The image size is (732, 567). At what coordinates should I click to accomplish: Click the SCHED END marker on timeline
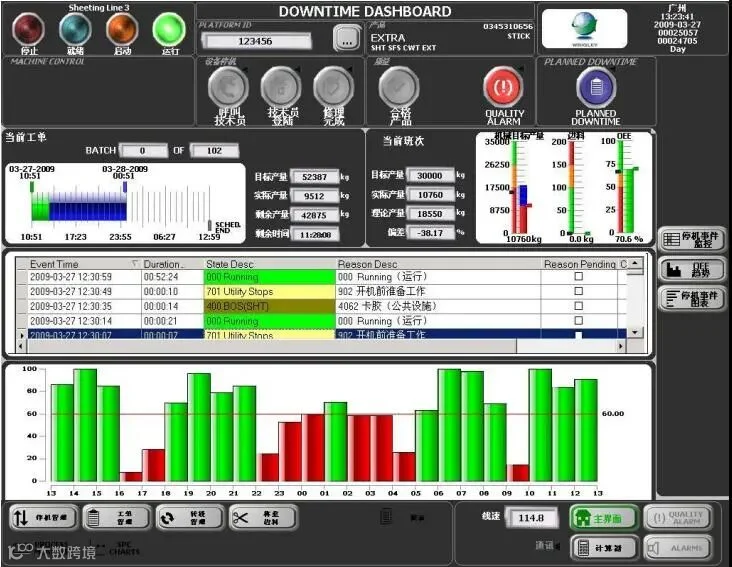pyautogui.click(x=210, y=225)
